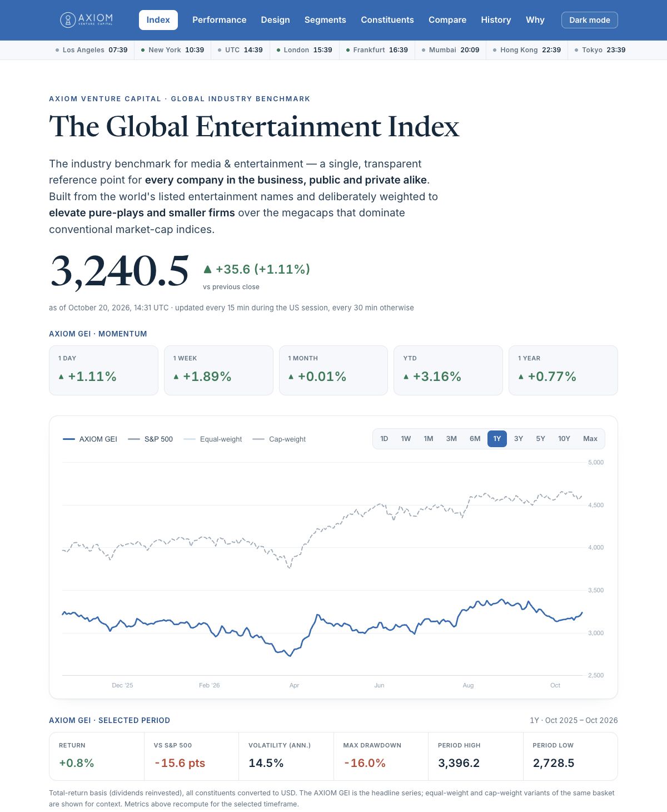Click the Axiom Venture Capital logo
667x812 pixels.
coord(86,20)
